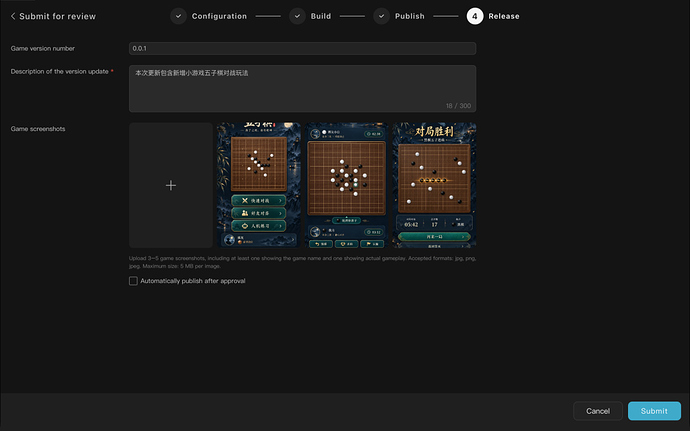690x431 pixels.
Task: Click the 18 / 300 character counter
Action: (458, 106)
